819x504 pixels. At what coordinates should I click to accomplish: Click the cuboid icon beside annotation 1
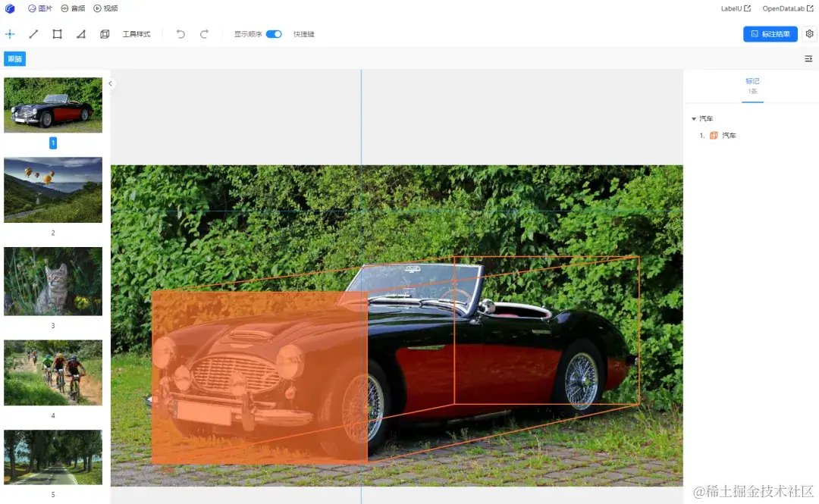click(x=714, y=135)
